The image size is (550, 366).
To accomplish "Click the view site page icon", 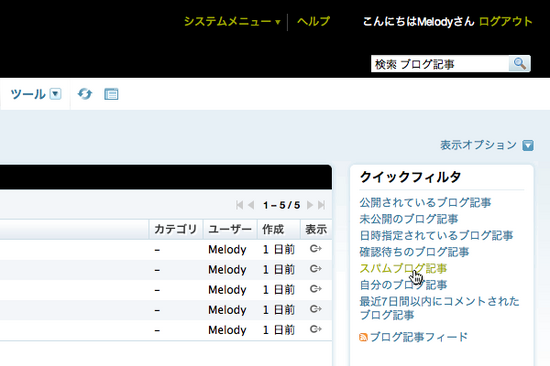I will [111, 94].
